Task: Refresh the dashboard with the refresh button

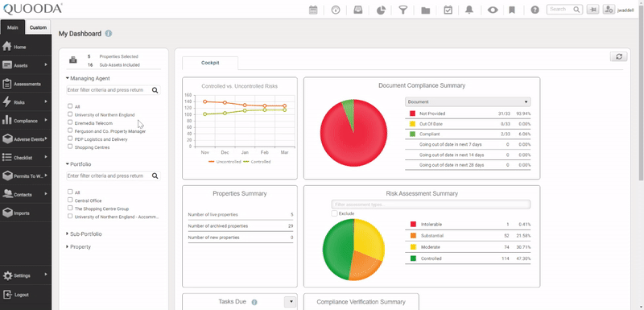Action: [618, 56]
